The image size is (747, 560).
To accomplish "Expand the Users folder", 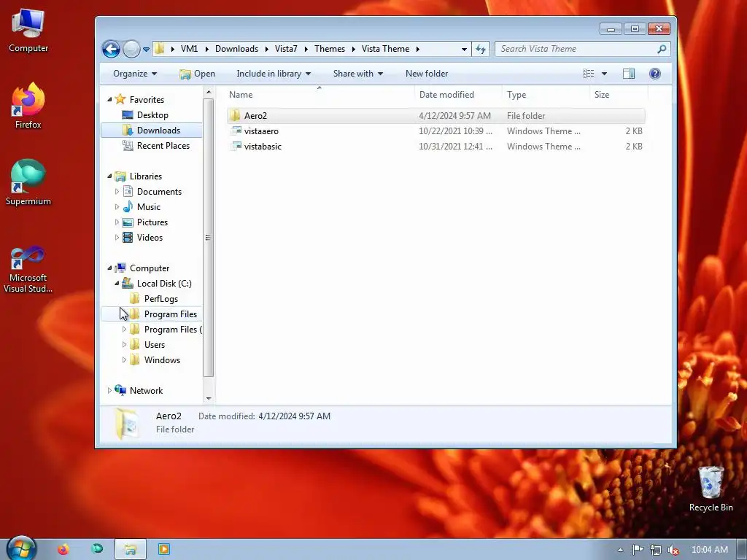I will tap(124, 344).
